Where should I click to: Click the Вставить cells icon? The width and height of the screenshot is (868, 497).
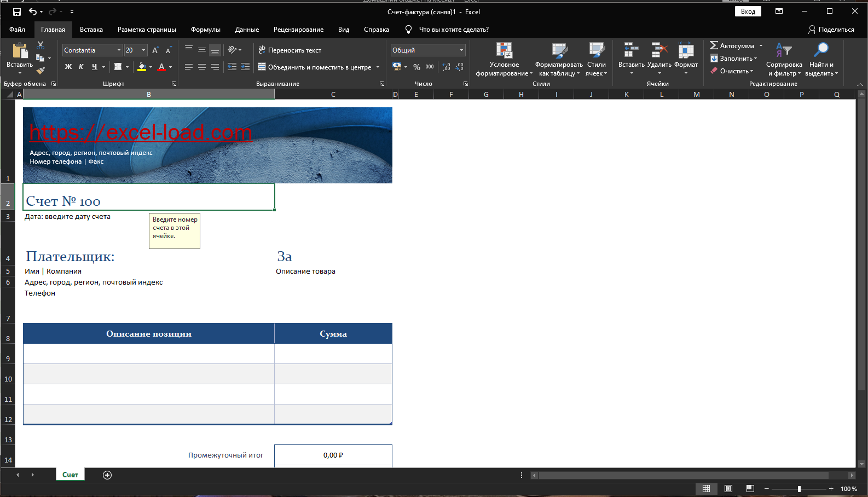click(631, 50)
